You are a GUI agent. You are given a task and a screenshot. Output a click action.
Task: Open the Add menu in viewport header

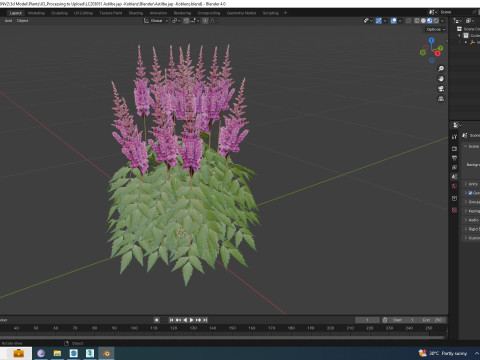coord(8,21)
